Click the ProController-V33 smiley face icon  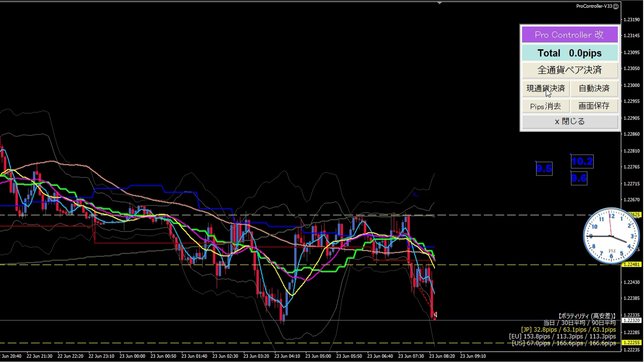pos(615,6)
